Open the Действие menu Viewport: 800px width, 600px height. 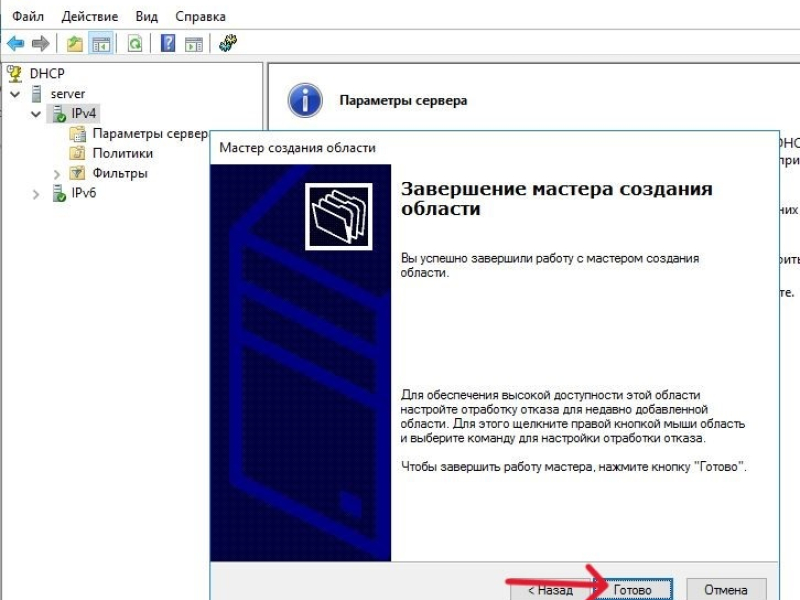point(90,16)
